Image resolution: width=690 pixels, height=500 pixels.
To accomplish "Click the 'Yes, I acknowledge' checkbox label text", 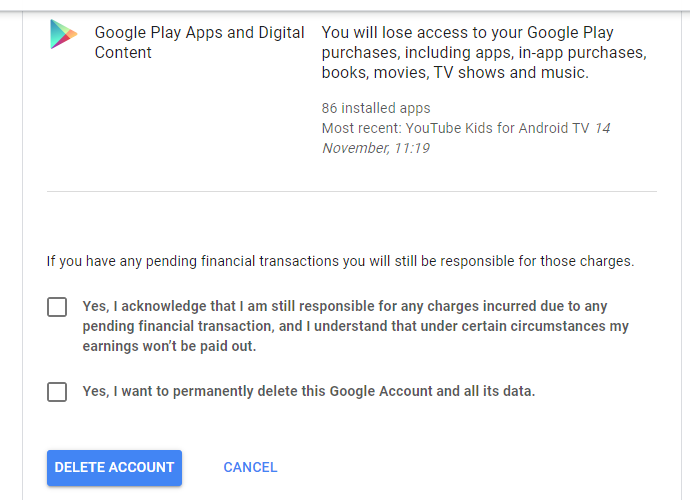I will coord(356,326).
